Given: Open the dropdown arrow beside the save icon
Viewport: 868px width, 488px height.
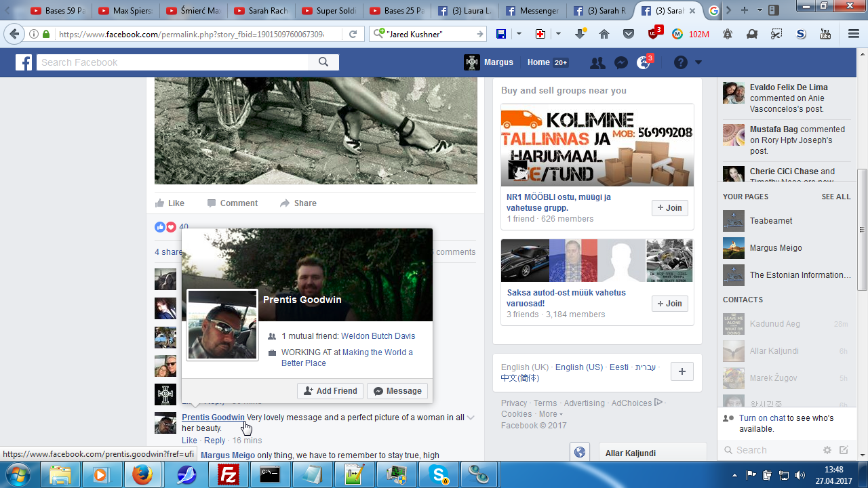Looking at the screenshot, I should pyautogui.click(x=519, y=34).
